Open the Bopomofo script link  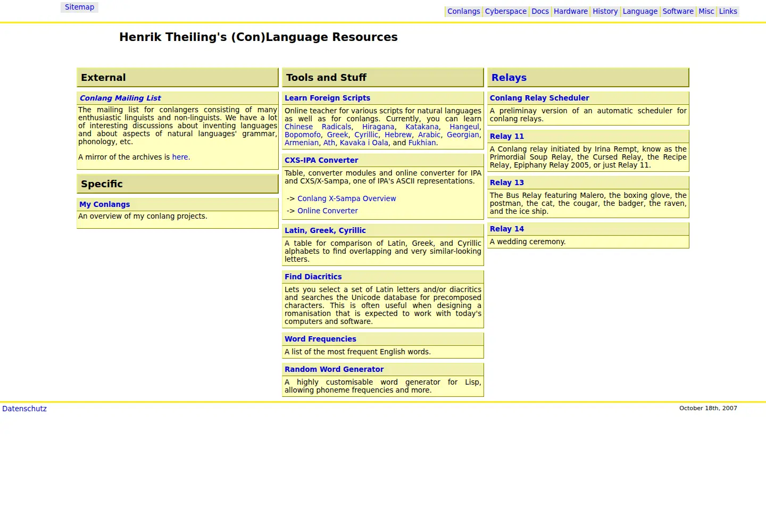coord(303,135)
